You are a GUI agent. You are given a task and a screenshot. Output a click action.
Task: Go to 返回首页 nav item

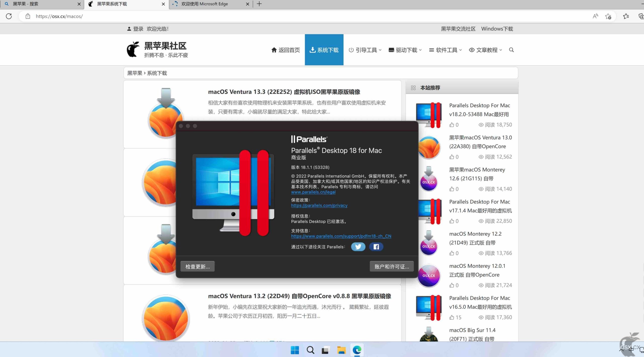click(x=286, y=50)
